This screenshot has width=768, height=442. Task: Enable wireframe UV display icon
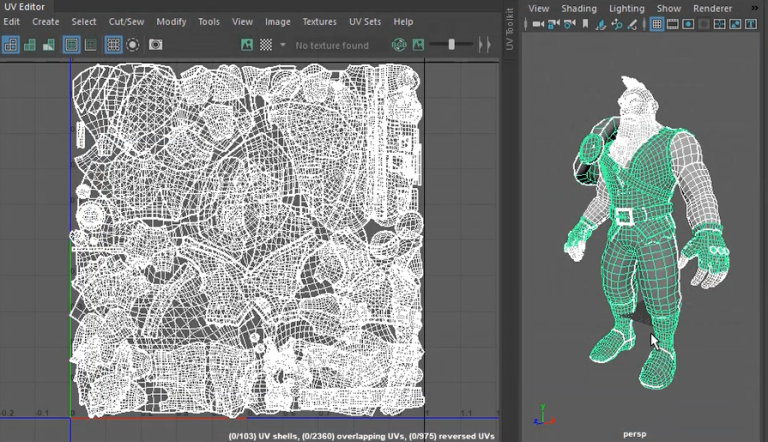pyautogui.click(x=10, y=45)
